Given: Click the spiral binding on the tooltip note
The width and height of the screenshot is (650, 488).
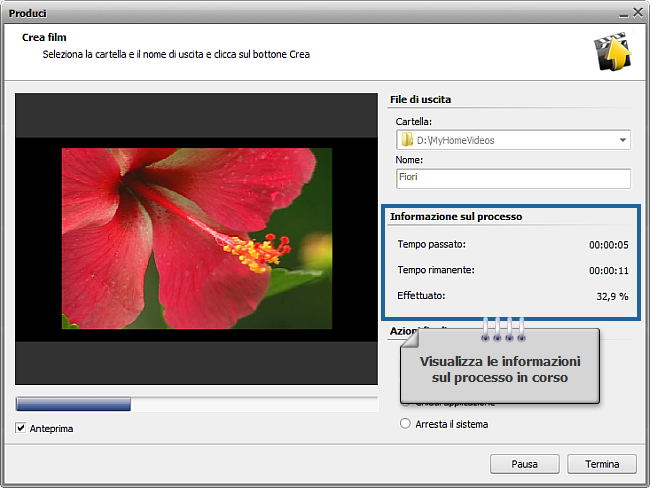Looking at the screenshot, I should click(x=503, y=329).
